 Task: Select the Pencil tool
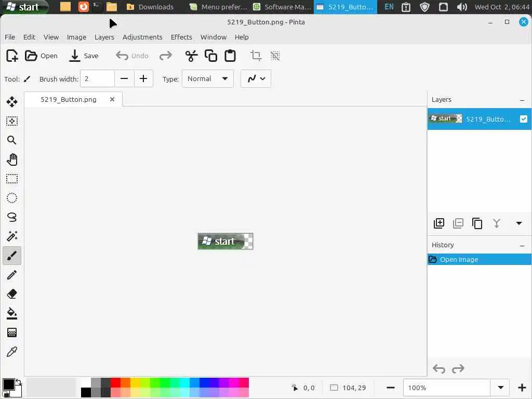tap(12, 275)
